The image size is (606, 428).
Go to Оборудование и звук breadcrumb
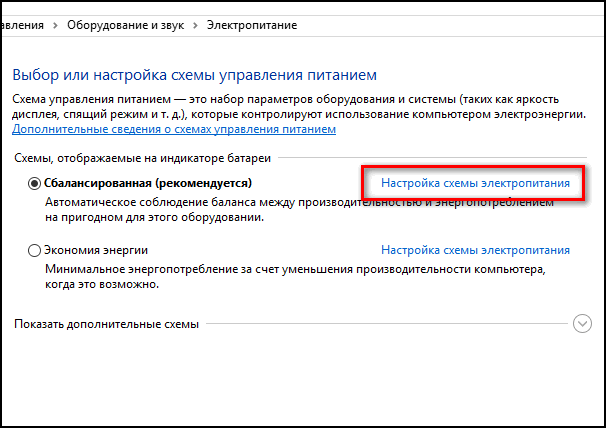pyautogui.click(x=126, y=25)
